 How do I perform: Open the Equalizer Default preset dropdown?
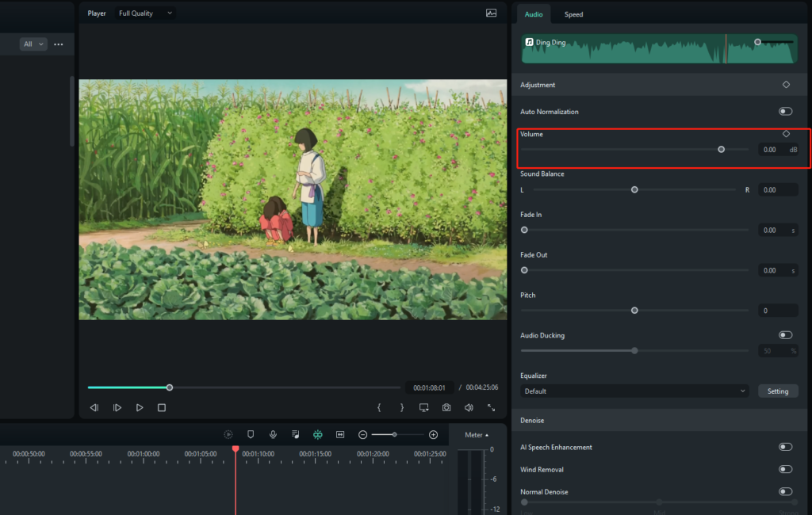tap(634, 391)
